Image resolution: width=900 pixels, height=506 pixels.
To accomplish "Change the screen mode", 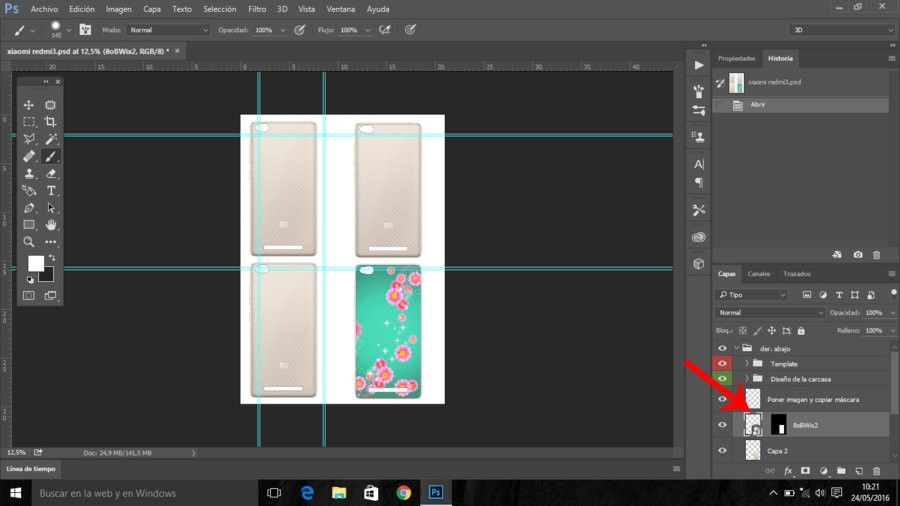I will pos(51,295).
